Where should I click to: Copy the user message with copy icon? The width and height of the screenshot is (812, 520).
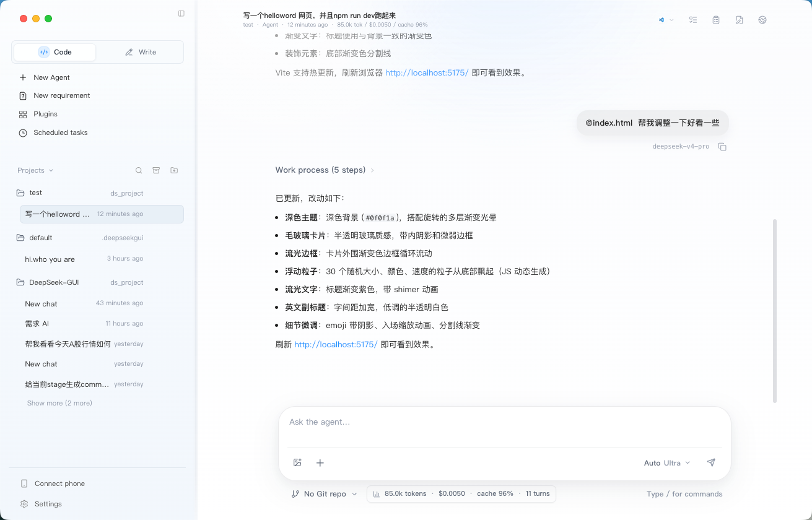point(722,147)
